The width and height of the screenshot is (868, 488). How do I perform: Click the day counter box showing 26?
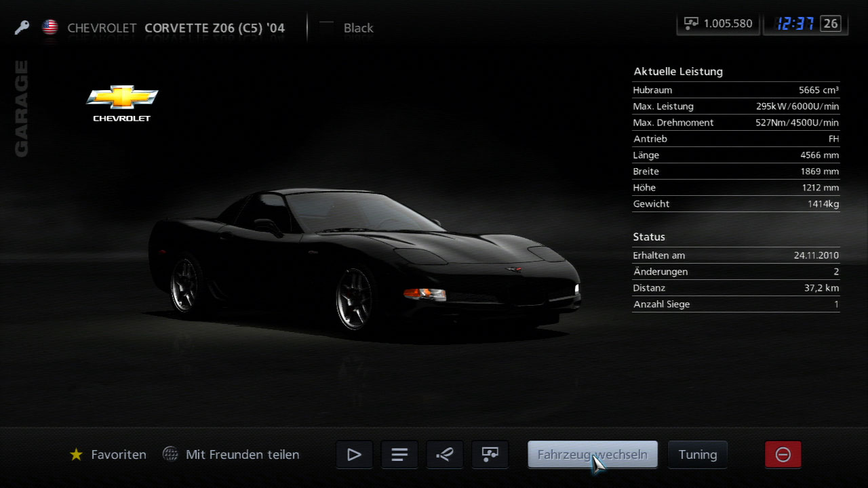[831, 24]
